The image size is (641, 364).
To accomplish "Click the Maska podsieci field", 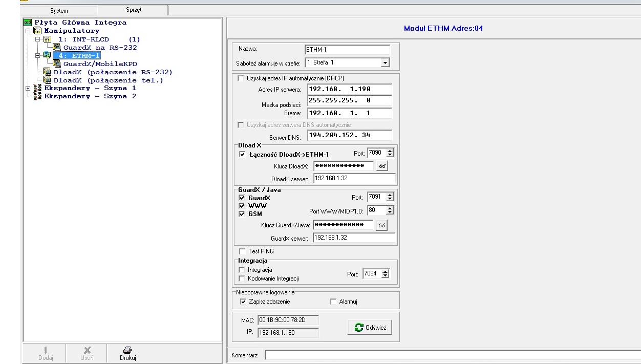I will pyautogui.click(x=350, y=101).
